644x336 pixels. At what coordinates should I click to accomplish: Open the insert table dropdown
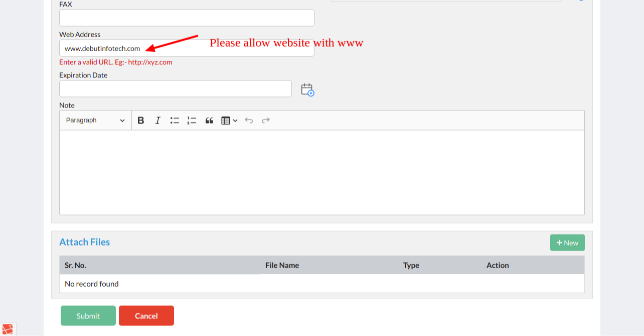(229, 121)
